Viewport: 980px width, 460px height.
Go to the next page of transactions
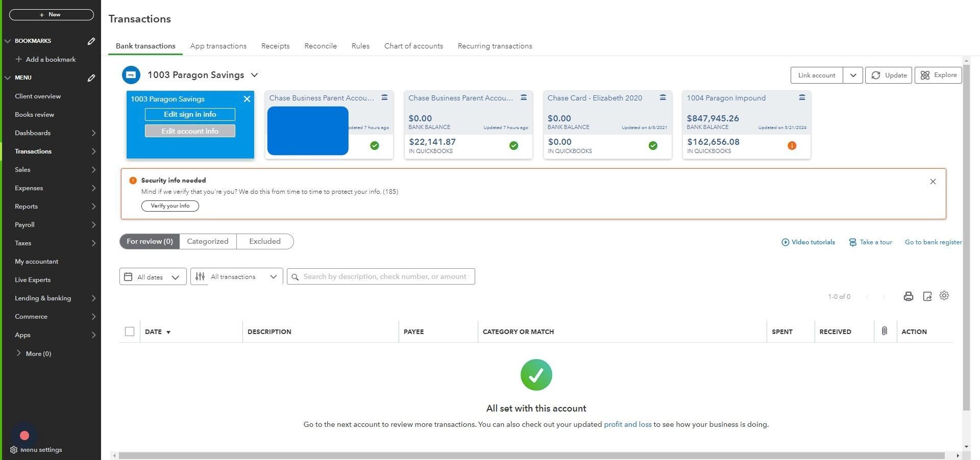884,297
